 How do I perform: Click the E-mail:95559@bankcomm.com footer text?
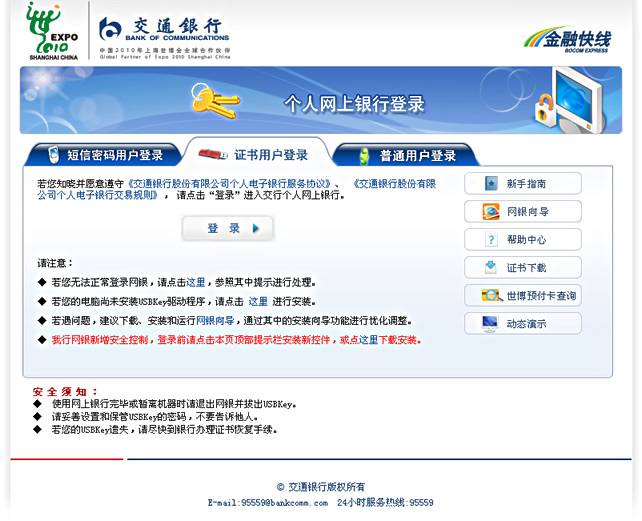268,503
